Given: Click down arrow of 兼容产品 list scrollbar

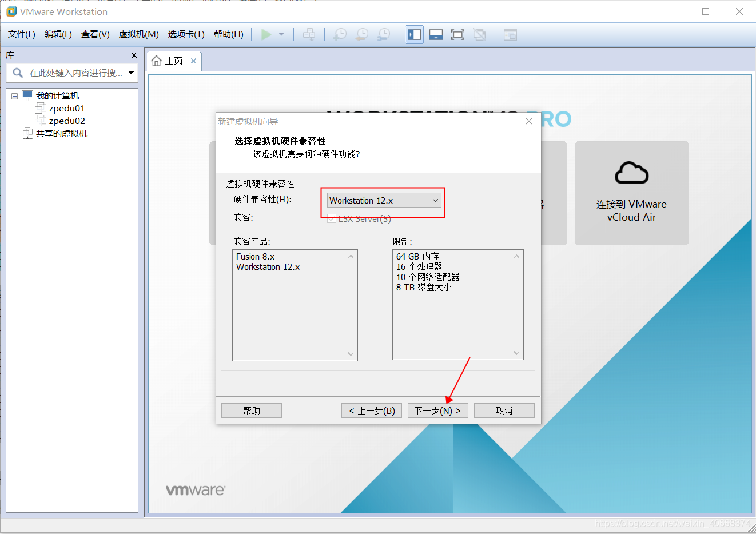Looking at the screenshot, I should (351, 354).
